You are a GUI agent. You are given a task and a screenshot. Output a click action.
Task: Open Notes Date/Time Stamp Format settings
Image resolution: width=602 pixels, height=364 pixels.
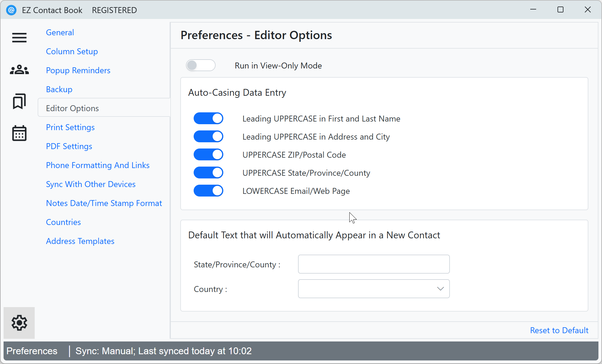click(104, 203)
